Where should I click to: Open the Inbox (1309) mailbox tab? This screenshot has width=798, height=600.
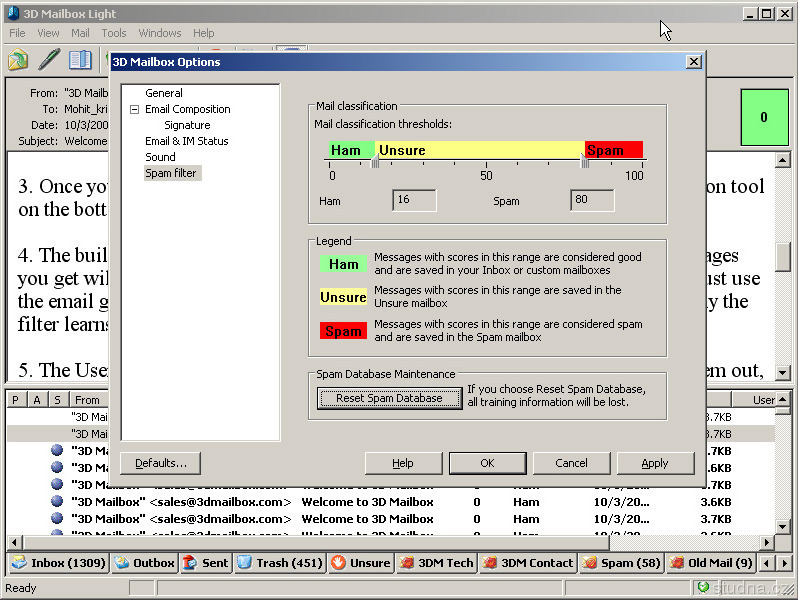coord(57,563)
